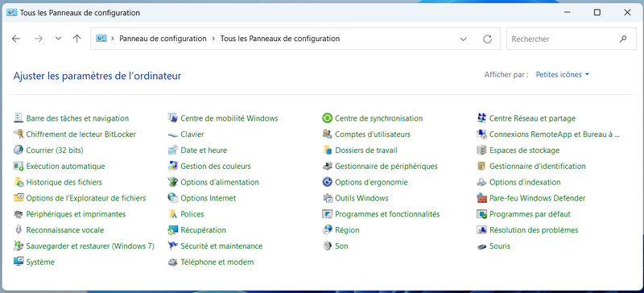Viewport: 644px width, 293px height.
Task: Click the Reconnaissance vocale microphone icon
Action: (19, 230)
